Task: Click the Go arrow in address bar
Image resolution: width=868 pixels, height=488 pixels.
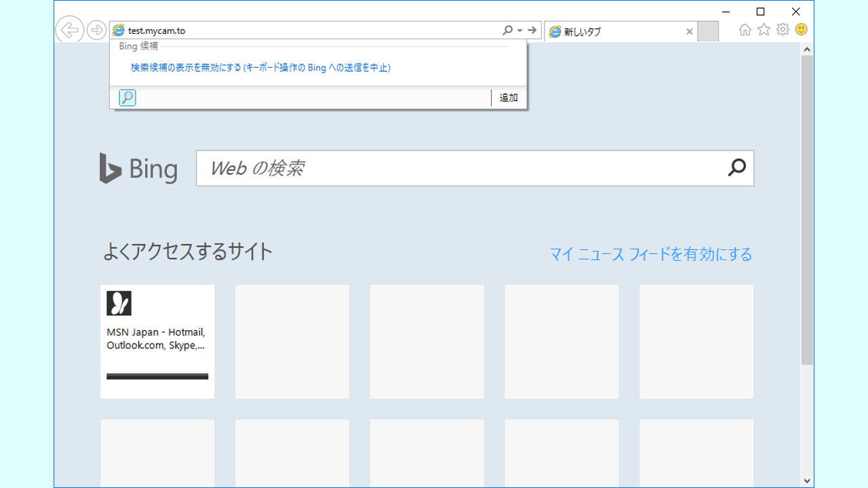Action: pyautogui.click(x=532, y=30)
